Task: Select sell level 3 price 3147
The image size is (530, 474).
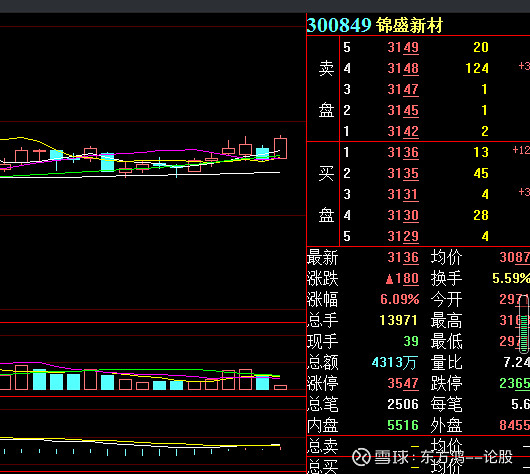Action: tap(403, 90)
